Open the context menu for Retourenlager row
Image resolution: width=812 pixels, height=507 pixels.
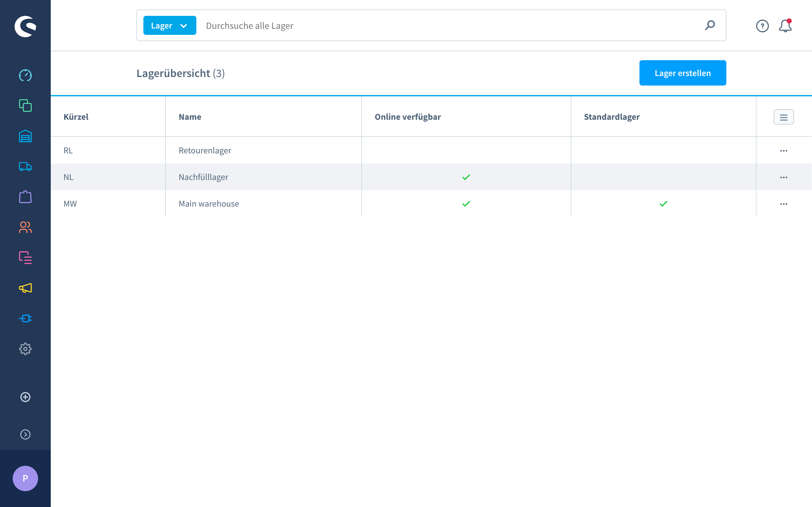[783, 151]
